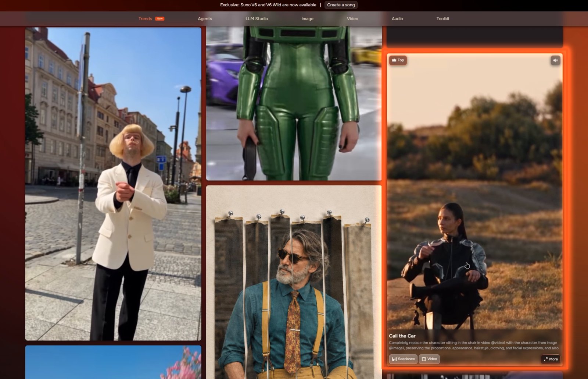
Task: Open the pink blossoms thumbnail
Action: click(113, 362)
